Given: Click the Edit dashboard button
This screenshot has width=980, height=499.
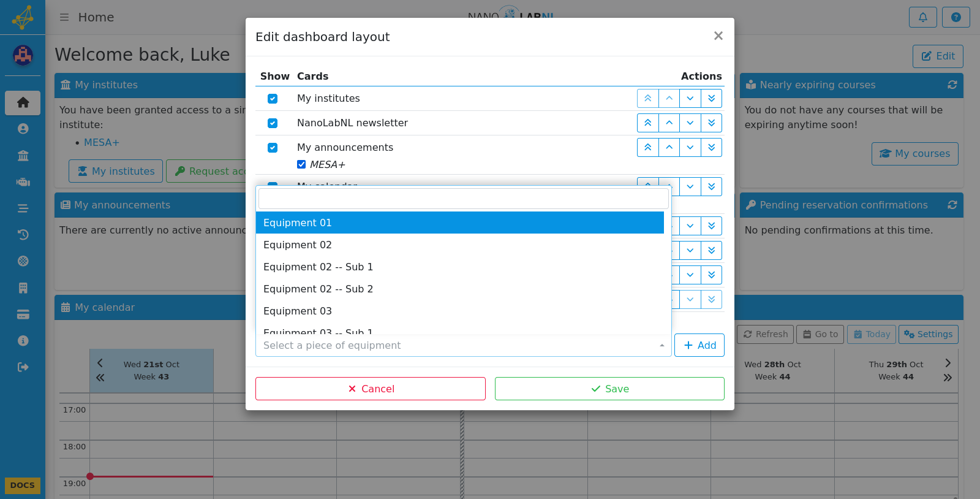Looking at the screenshot, I should 938,56.
